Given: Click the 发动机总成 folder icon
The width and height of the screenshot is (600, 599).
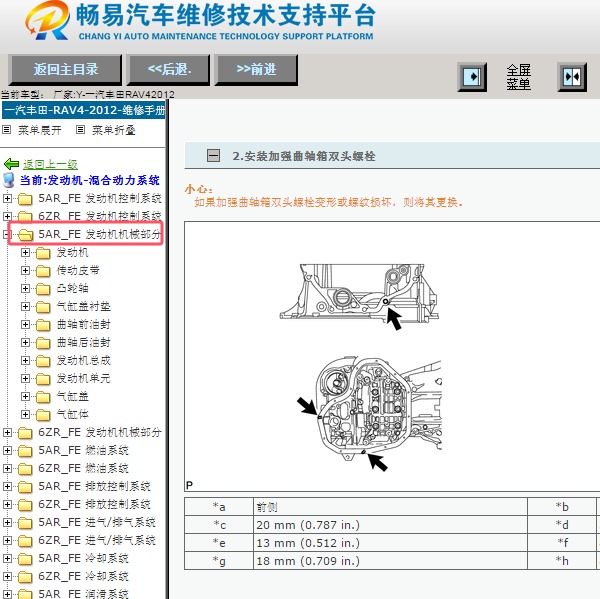Looking at the screenshot, I should coord(43,361).
